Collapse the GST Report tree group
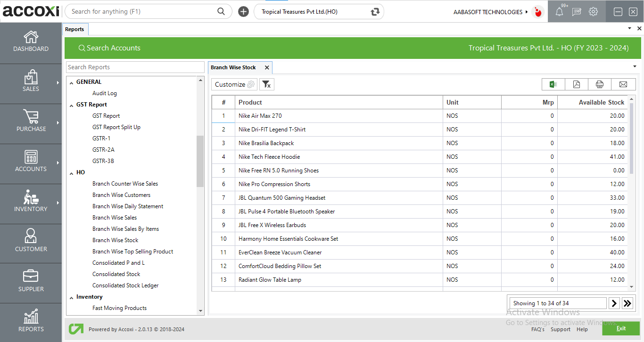644x342 pixels. [72, 105]
